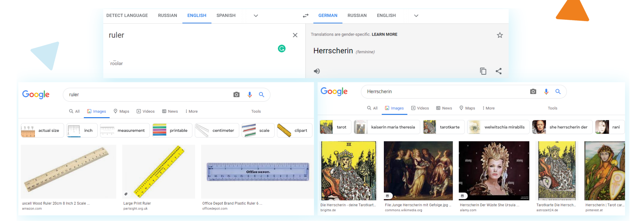This screenshot has width=644, height=224.
Task: Switch target language to Russian
Action: pos(357,16)
